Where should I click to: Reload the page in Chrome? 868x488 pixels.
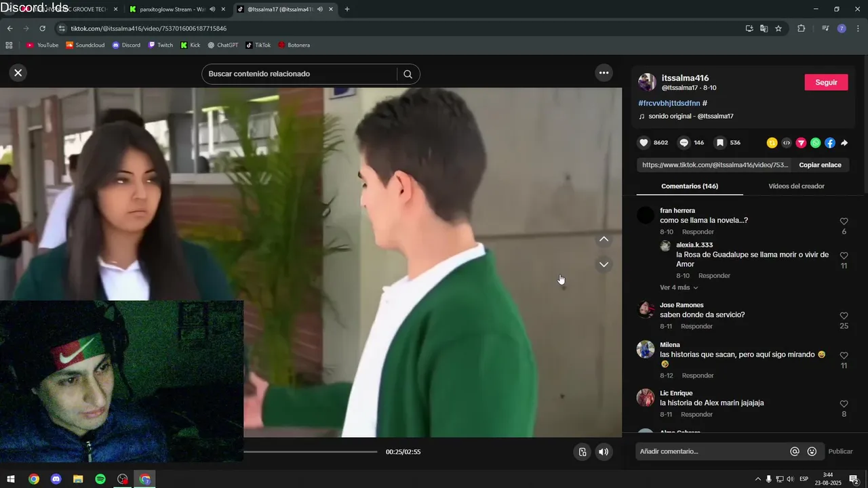(42, 28)
